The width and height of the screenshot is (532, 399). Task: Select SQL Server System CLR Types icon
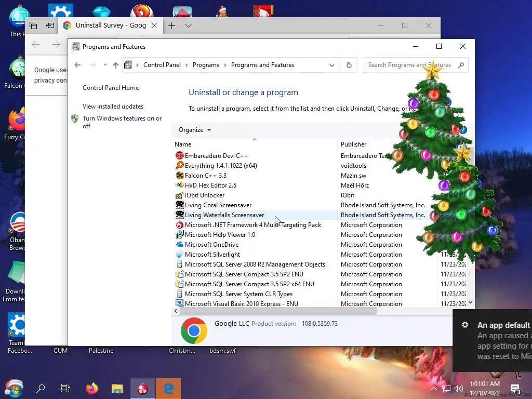(x=179, y=294)
